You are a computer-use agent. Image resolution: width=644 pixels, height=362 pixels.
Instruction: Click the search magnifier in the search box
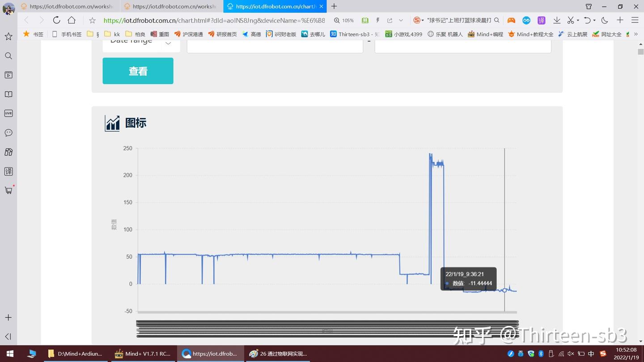point(496,20)
